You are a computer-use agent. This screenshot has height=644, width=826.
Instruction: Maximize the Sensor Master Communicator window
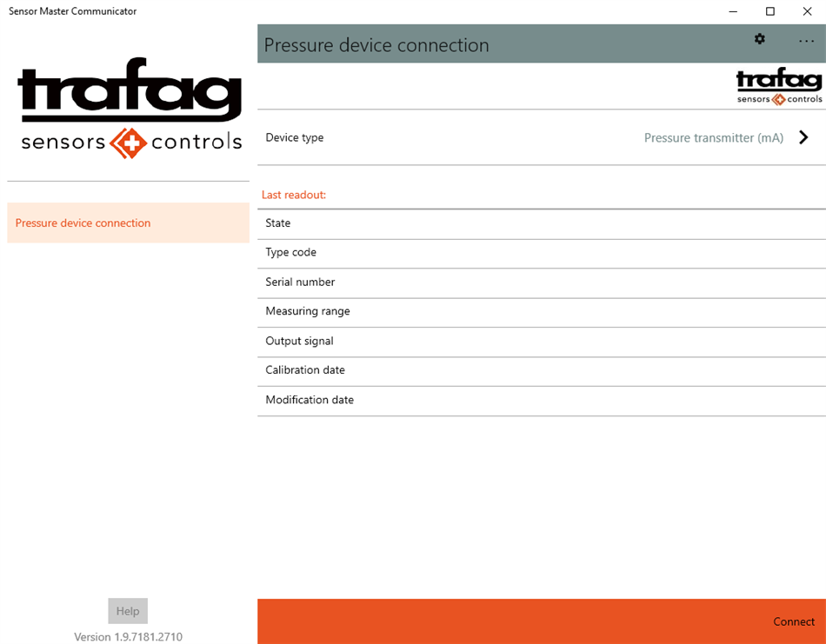[x=770, y=11]
